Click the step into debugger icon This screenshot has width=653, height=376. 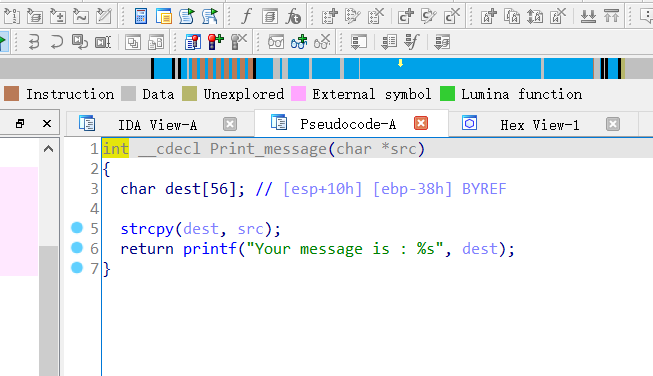tap(34, 42)
